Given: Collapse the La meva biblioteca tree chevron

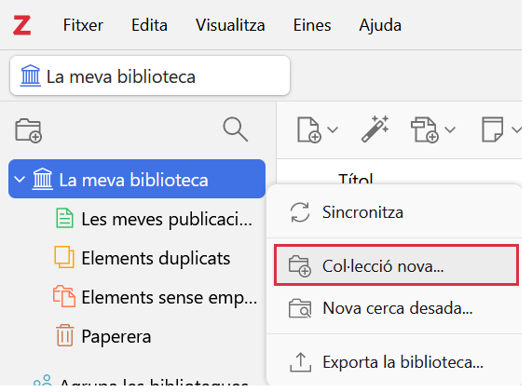Looking at the screenshot, I should coord(20,179).
